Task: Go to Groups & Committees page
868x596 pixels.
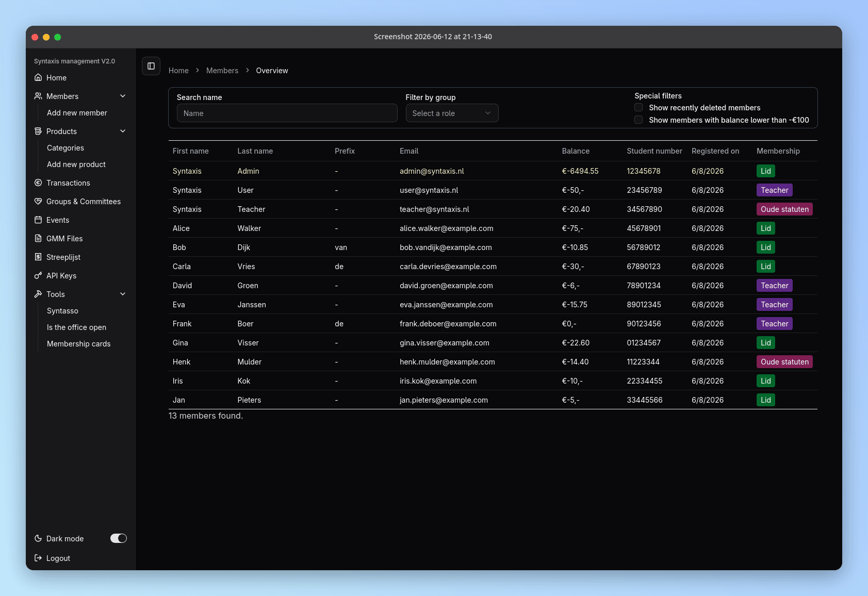Action: pos(84,201)
